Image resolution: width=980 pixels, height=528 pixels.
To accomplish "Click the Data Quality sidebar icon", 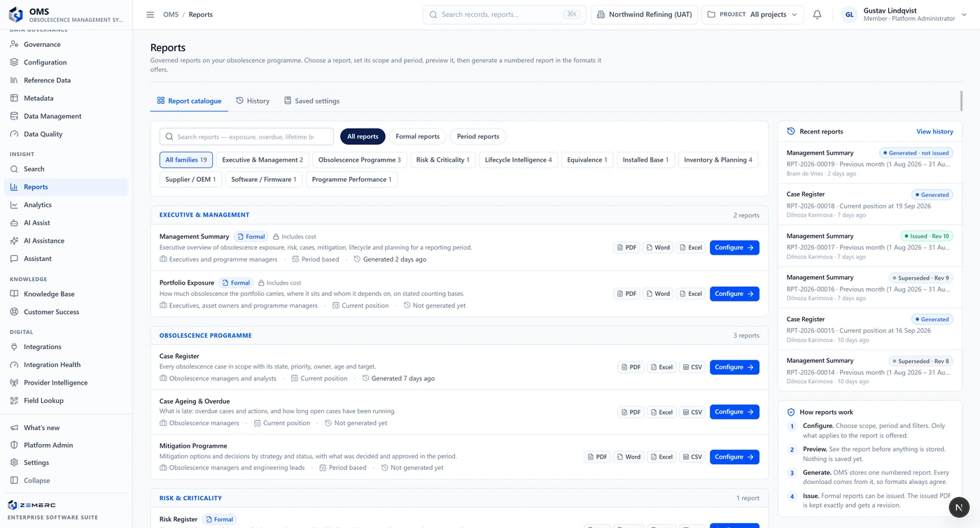I will point(14,134).
